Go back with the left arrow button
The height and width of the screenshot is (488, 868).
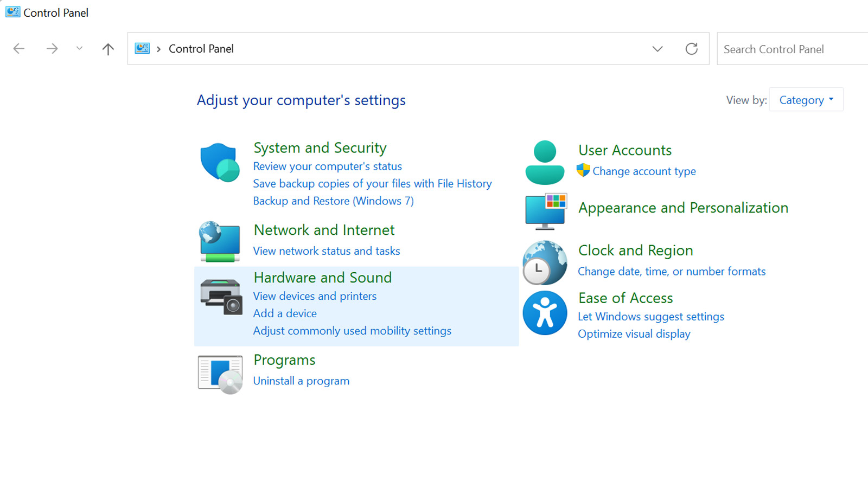19,49
